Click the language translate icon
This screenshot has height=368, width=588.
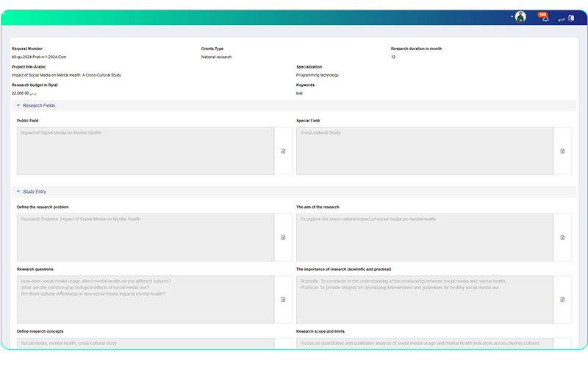[571, 18]
